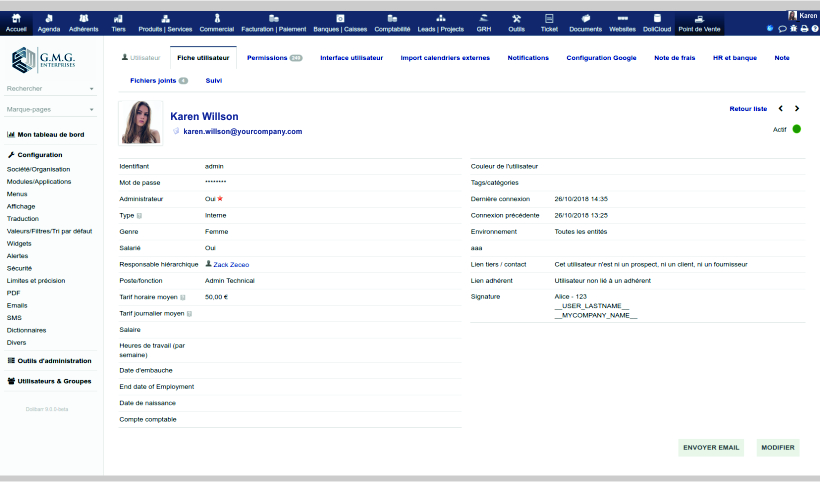
Task: Go to previous user with left chevron
Action: pos(781,108)
